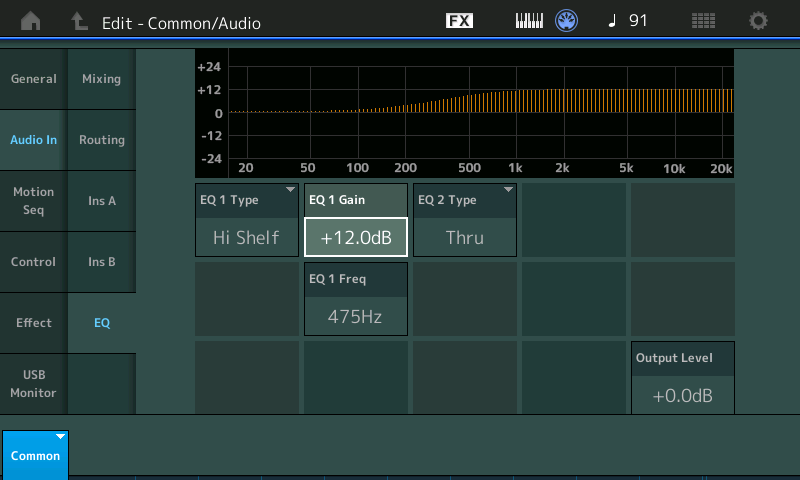This screenshot has height=480, width=800.
Task: Open the Routing sub-tab
Action: coord(101,140)
